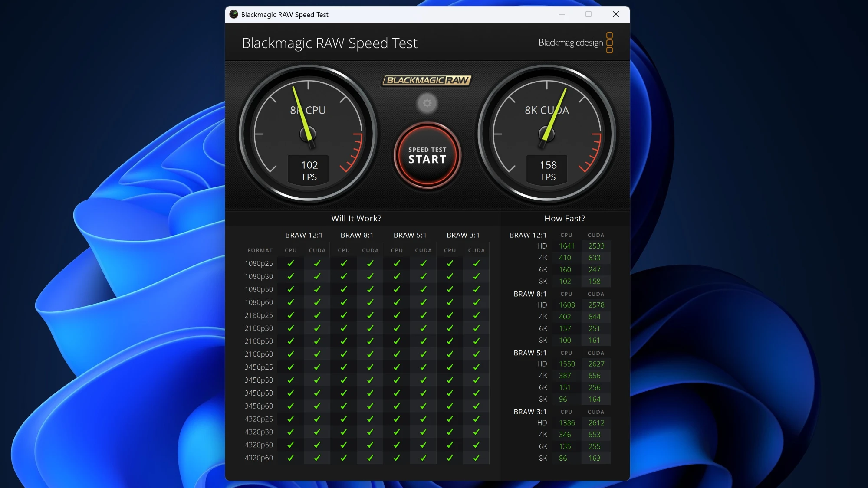The image size is (868, 488).
Task: Click the BRAW 5:1 CUDA checkmark for 2160p30
Action: coord(423,328)
